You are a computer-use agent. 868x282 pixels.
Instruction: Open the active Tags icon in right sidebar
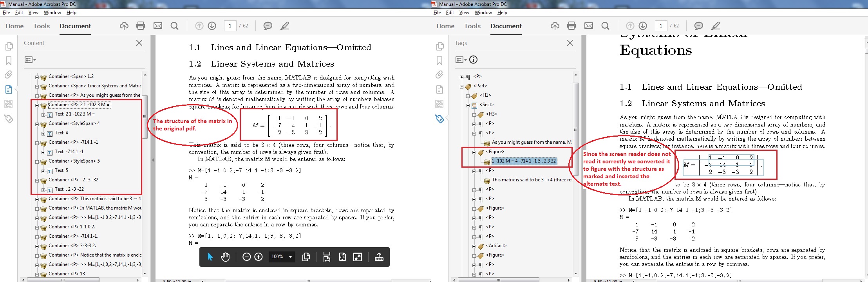(x=439, y=119)
